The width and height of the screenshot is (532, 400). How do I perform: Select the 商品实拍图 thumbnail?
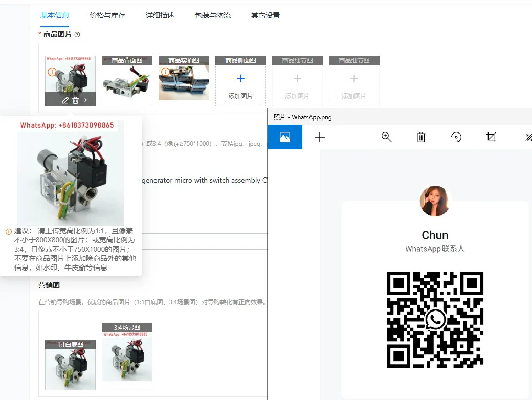point(184,84)
